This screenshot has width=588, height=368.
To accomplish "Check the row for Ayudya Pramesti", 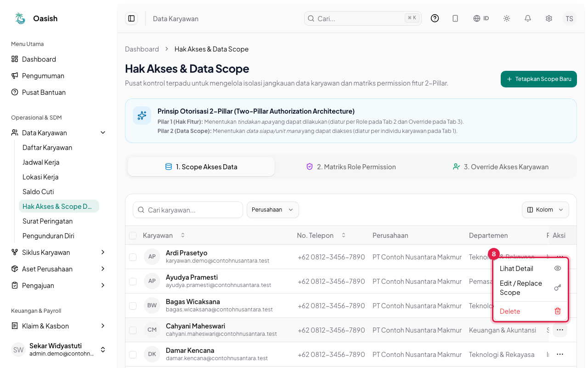I will point(133,281).
